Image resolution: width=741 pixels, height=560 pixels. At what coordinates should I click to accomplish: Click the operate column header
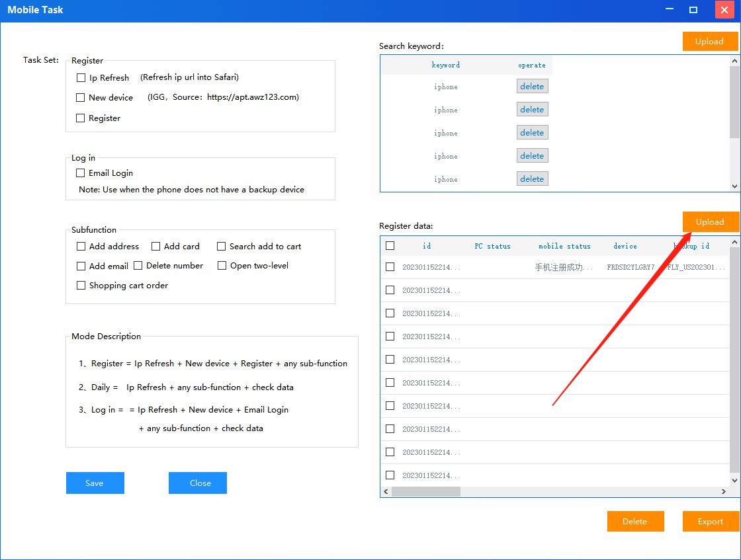[x=532, y=65]
